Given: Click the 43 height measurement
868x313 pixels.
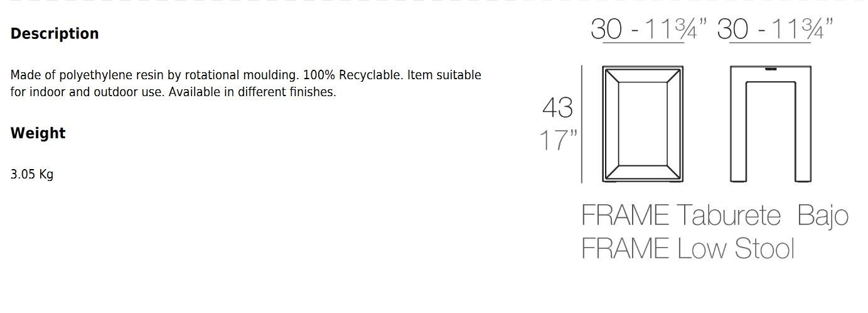Looking at the screenshot, I should [x=558, y=107].
